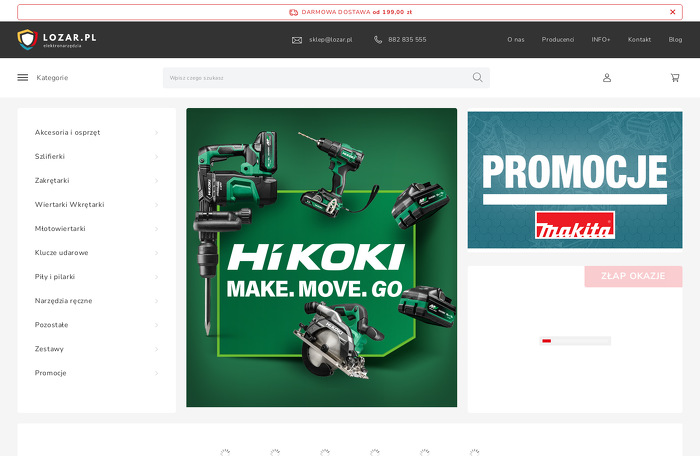Click the delivery truck icon in banner

pyautogui.click(x=293, y=12)
